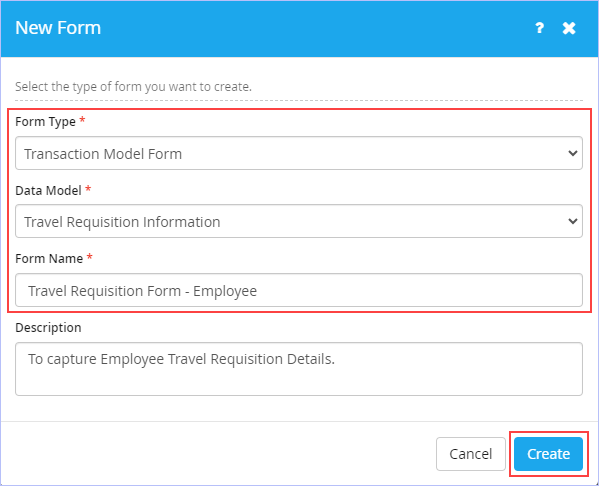599x486 pixels.
Task: Click the 'Select the type of form' instruction text
Action: pyautogui.click(x=133, y=87)
